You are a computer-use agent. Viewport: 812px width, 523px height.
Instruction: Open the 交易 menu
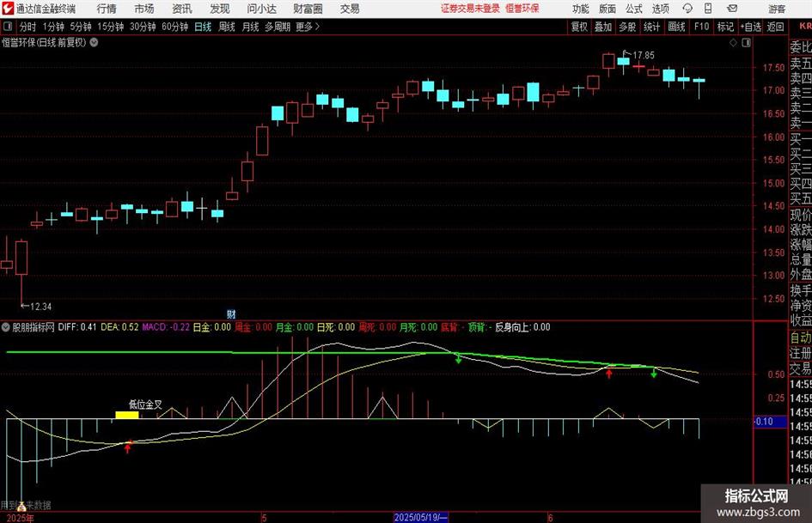(350, 9)
